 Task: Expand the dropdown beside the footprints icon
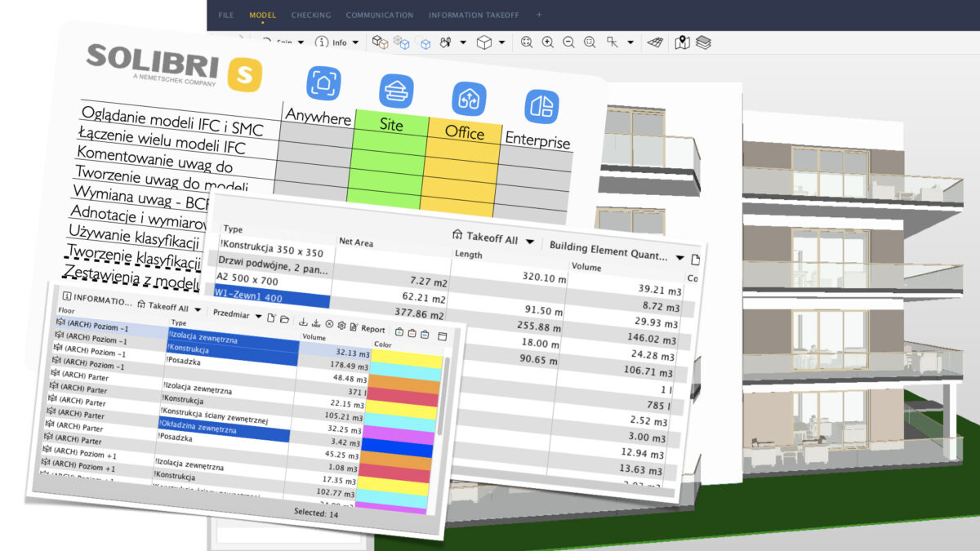(x=463, y=42)
